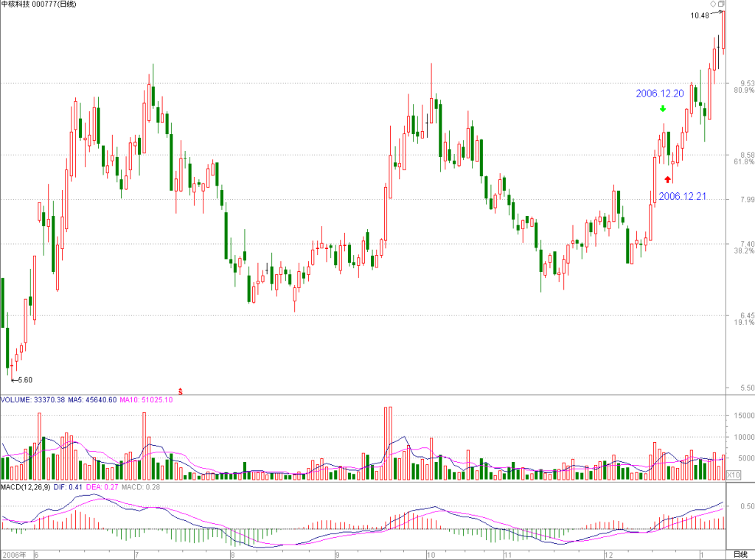This screenshot has height=560, width=755.
Task: Click the red up arrow above 2006.12.21
Action: pos(667,180)
